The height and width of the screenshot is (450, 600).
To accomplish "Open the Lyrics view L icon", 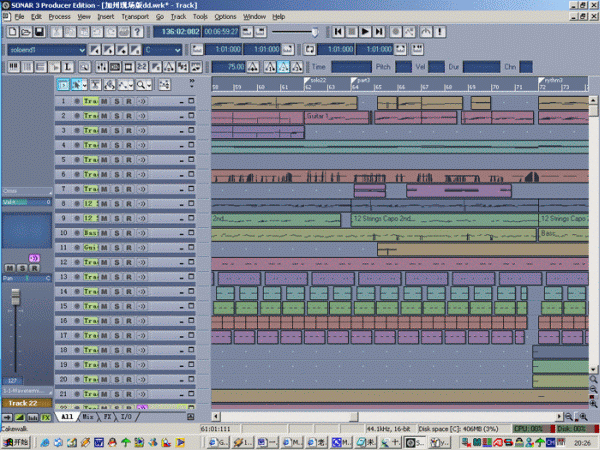I will (x=68, y=67).
